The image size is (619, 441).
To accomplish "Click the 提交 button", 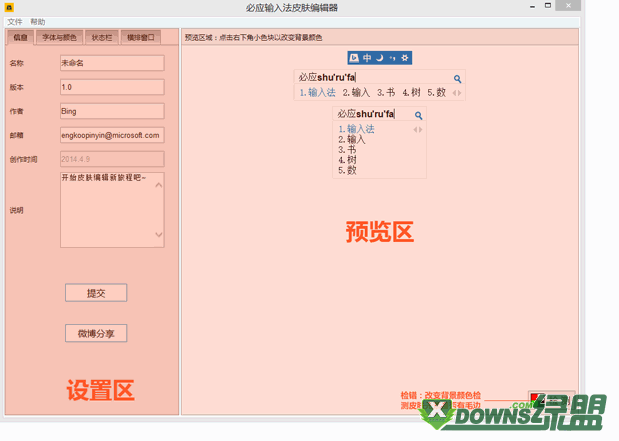I will (x=96, y=293).
